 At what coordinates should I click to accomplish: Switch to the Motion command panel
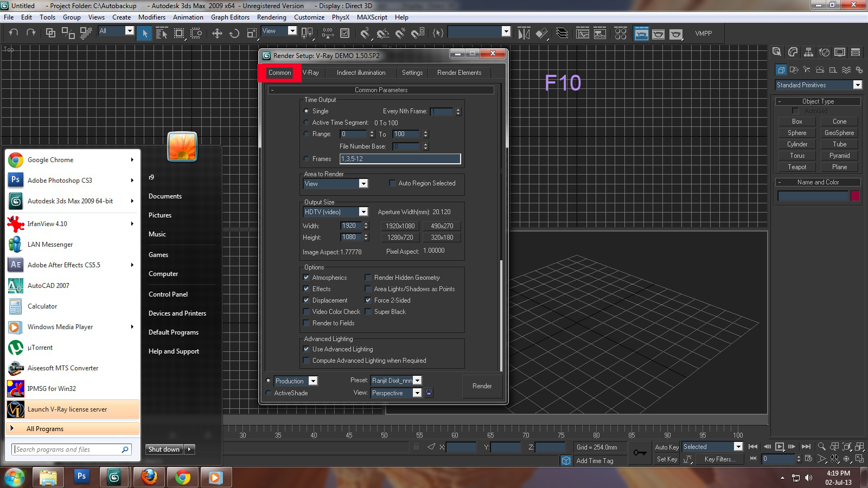[x=824, y=52]
